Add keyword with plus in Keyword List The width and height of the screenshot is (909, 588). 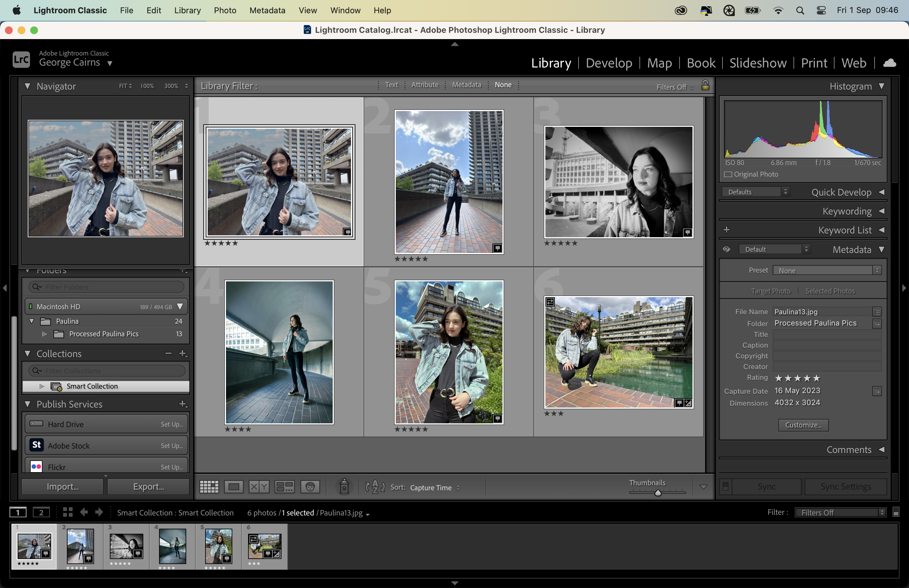coord(727,230)
